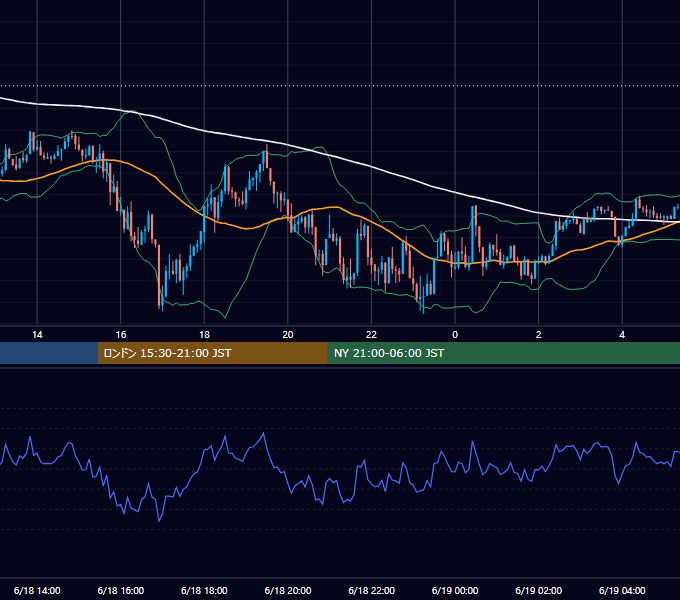Click the 6/18 18:00 time label

pos(204,590)
